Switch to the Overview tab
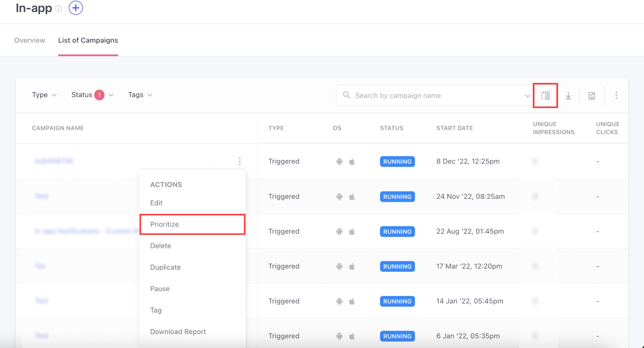This screenshot has width=644, height=348. pos(30,40)
